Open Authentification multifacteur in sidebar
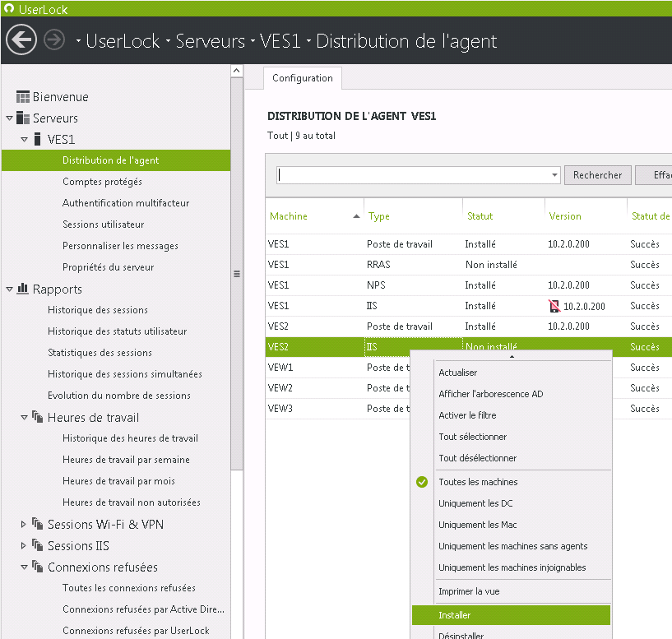Image resolution: width=672 pixels, height=639 pixels. (126, 202)
